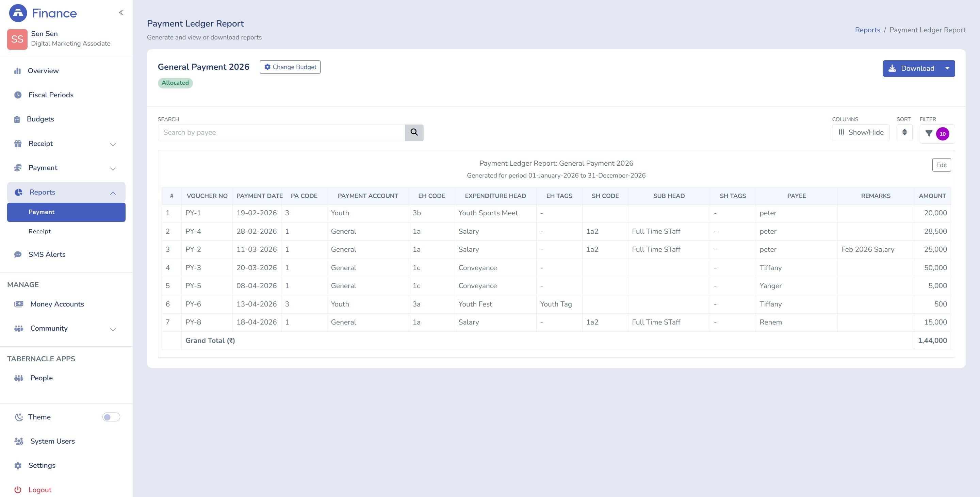Toggle the dark Theme switch

tap(111, 417)
